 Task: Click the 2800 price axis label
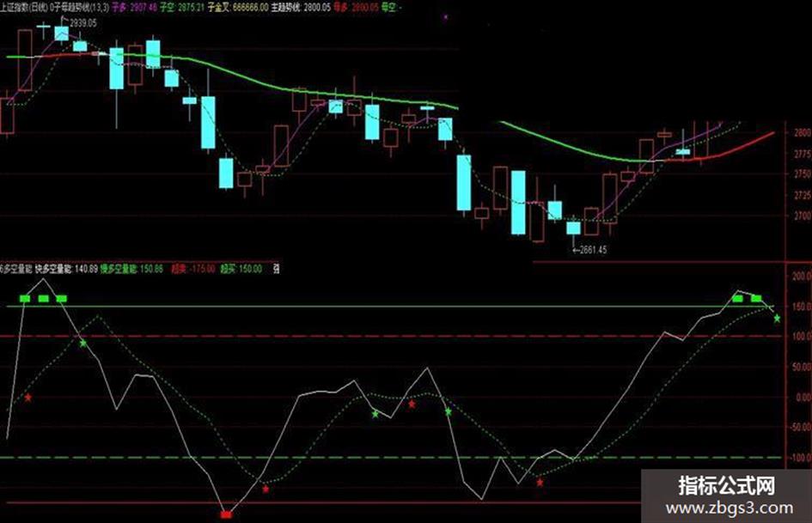point(803,132)
